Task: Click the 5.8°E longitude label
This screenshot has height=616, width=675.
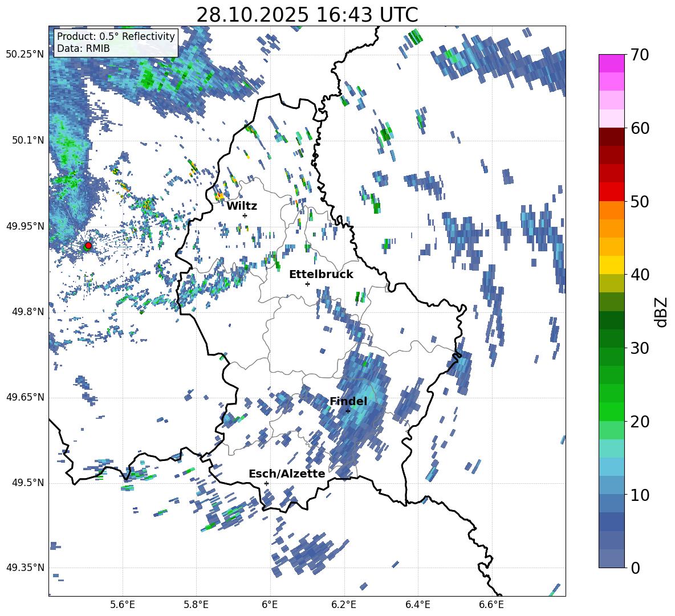Action: click(x=196, y=605)
